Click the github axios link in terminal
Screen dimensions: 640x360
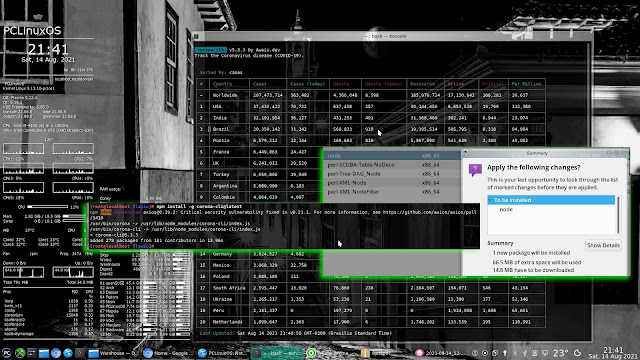point(429,212)
